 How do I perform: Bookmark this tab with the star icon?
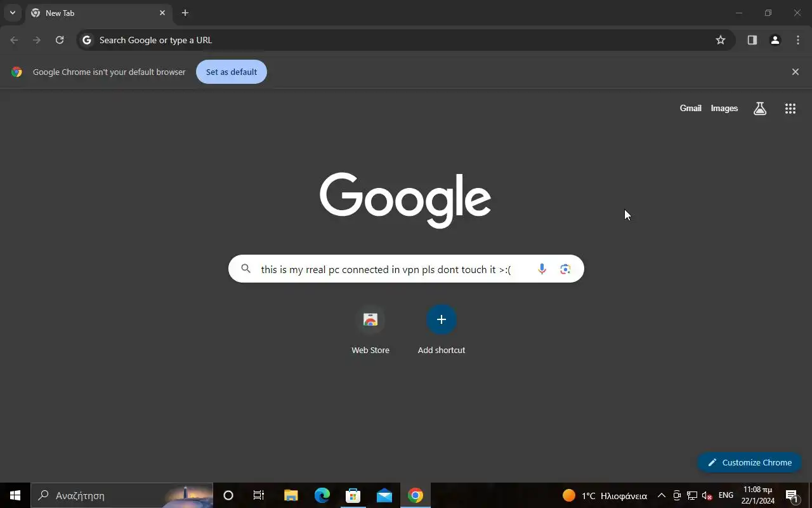[721, 40]
